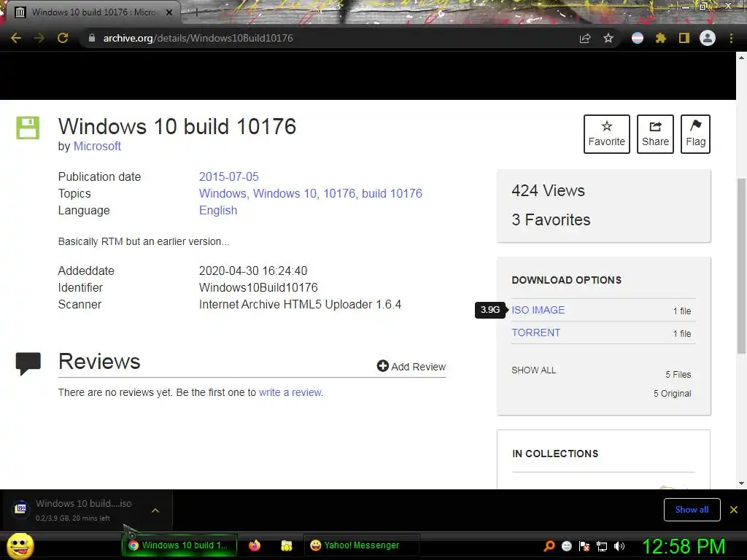Image resolution: width=747 pixels, height=560 pixels.
Task: Click the volume speaker tray icon
Action: [619, 546]
